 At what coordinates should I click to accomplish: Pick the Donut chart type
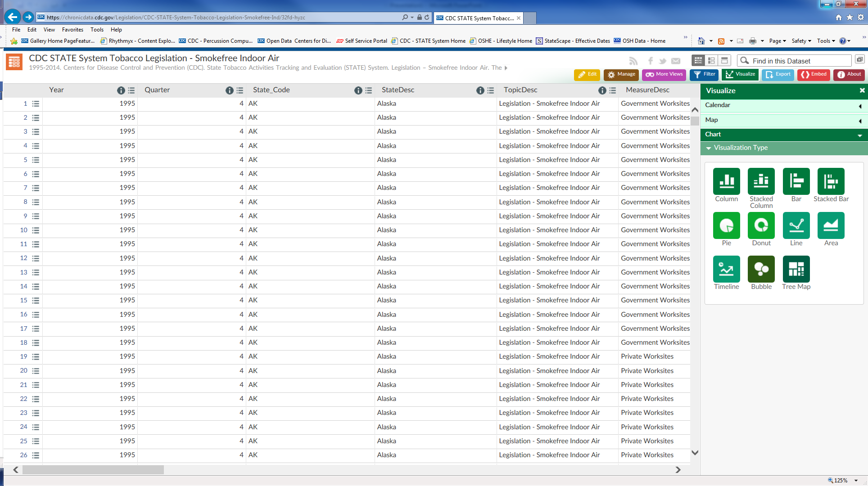pyautogui.click(x=761, y=225)
